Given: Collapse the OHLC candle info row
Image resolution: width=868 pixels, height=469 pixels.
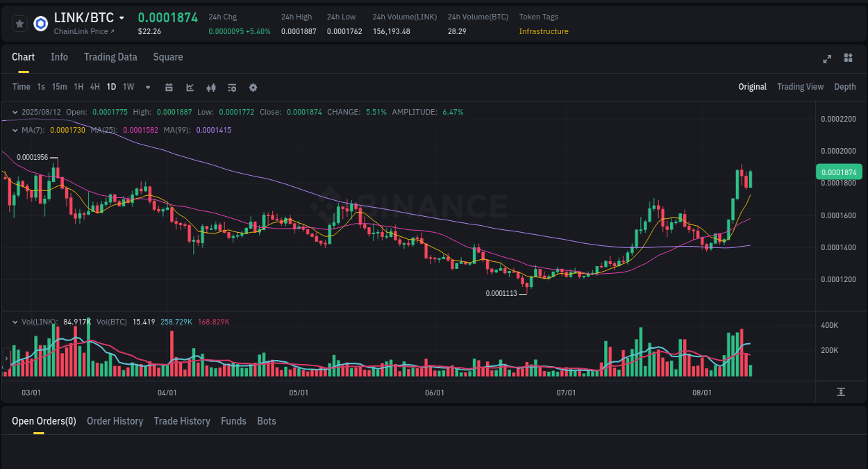Looking at the screenshot, I should point(15,111).
